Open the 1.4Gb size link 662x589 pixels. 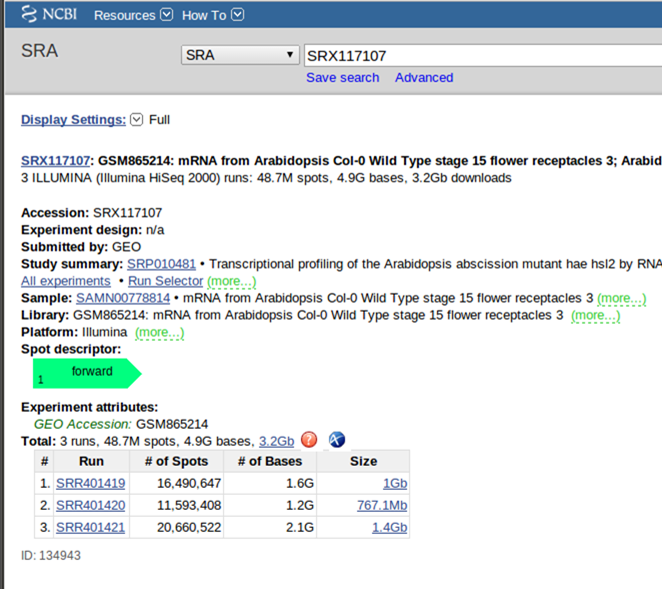coord(389,527)
